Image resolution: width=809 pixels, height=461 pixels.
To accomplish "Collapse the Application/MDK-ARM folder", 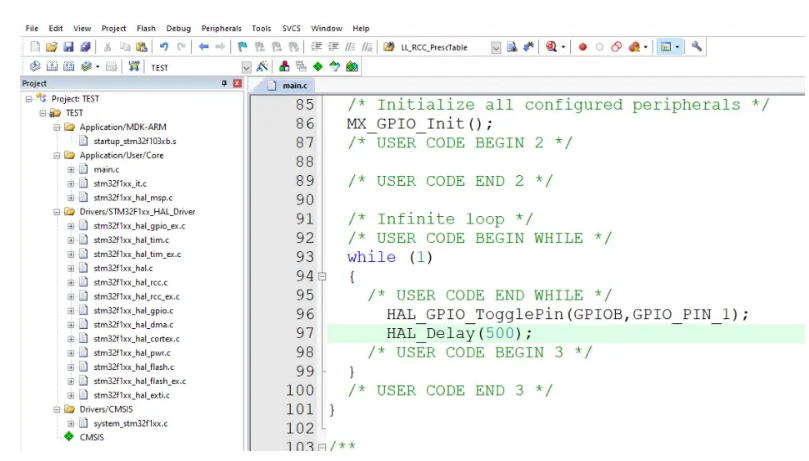I will (x=57, y=127).
